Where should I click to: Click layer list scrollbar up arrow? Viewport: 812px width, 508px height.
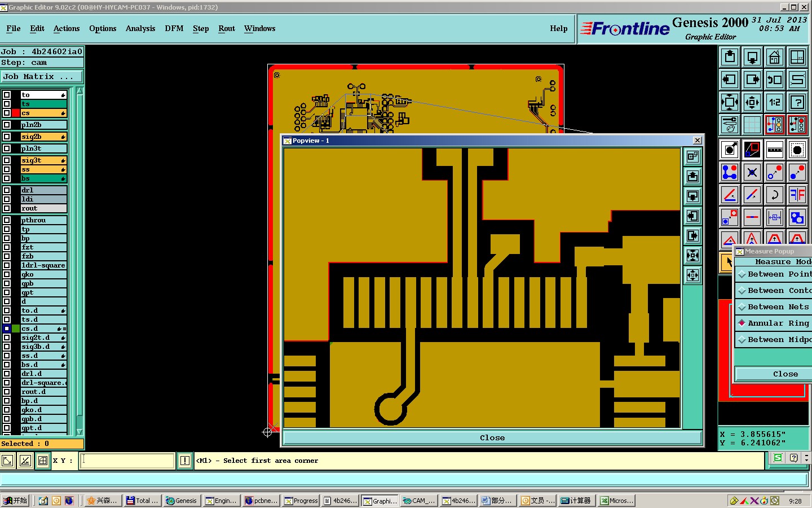(x=80, y=91)
